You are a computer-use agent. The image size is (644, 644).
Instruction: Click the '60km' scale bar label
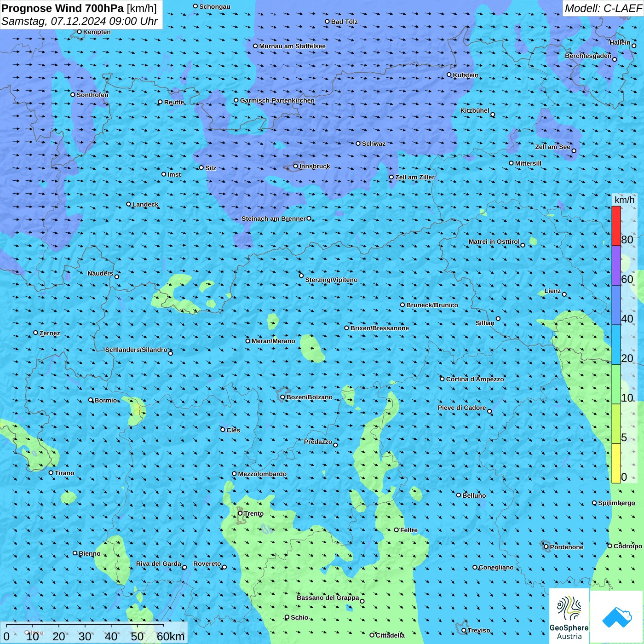coord(171,636)
